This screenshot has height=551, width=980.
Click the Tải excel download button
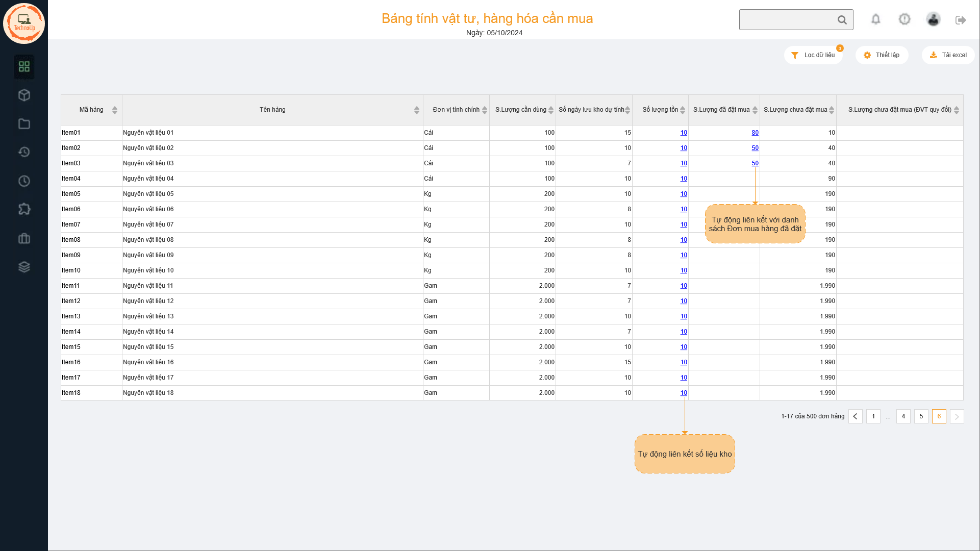point(948,55)
